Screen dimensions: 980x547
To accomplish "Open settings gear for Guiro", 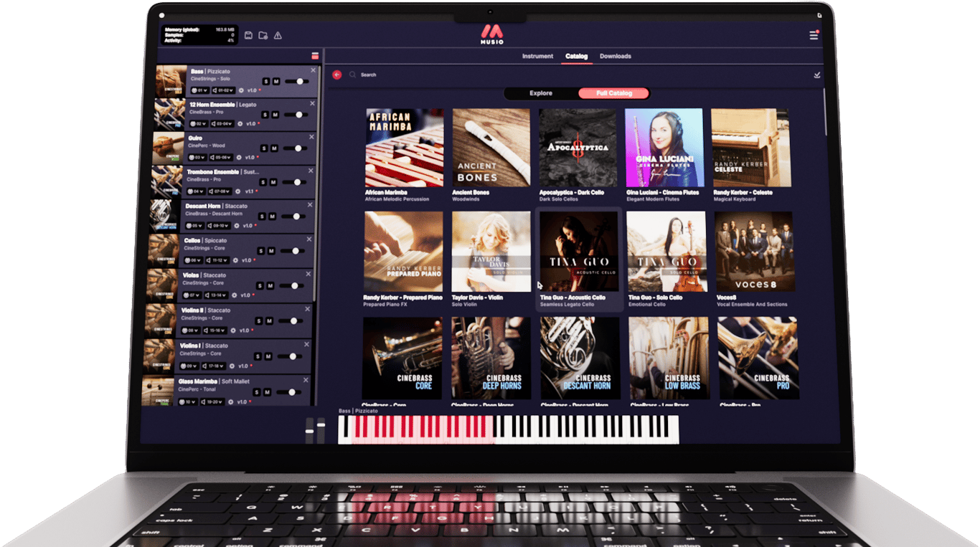I will pyautogui.click(x=237, y=157).
